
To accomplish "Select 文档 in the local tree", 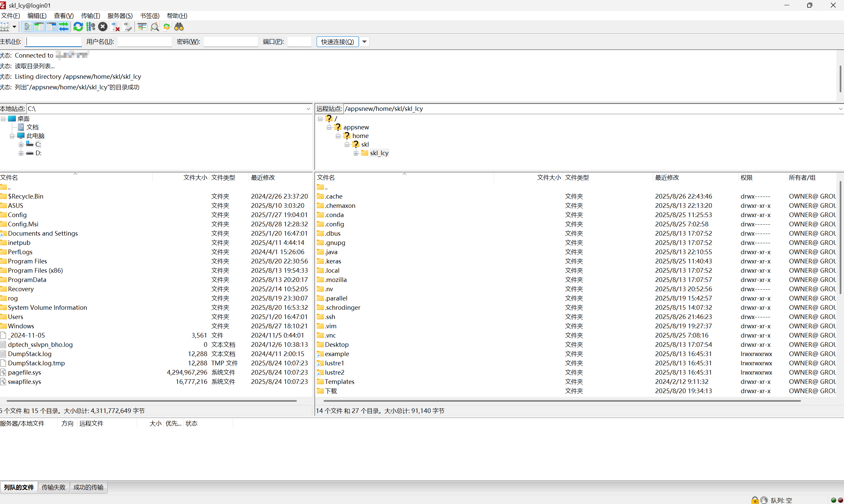I will [32, 127].
